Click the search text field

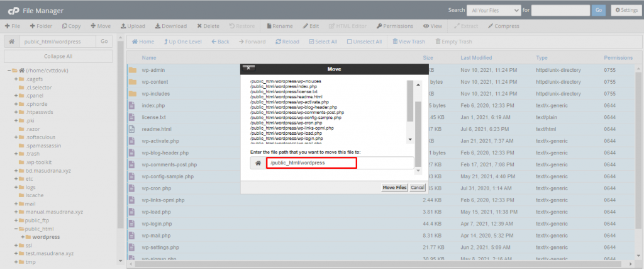pyautogui.click(x=560, y=10)
